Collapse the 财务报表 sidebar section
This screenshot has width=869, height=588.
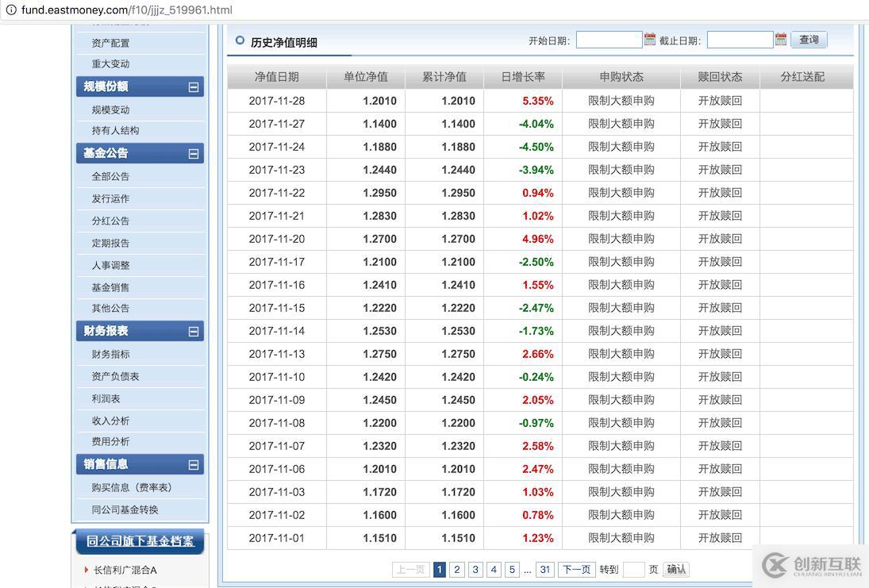click(193, 332)
